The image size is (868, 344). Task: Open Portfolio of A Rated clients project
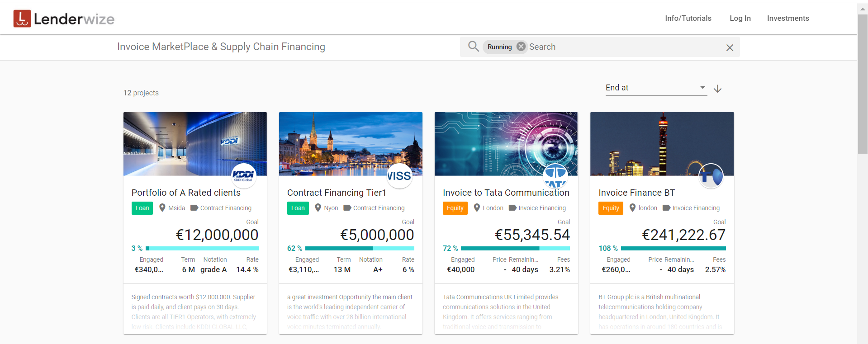pyautogui.click(x=186, y=193)
